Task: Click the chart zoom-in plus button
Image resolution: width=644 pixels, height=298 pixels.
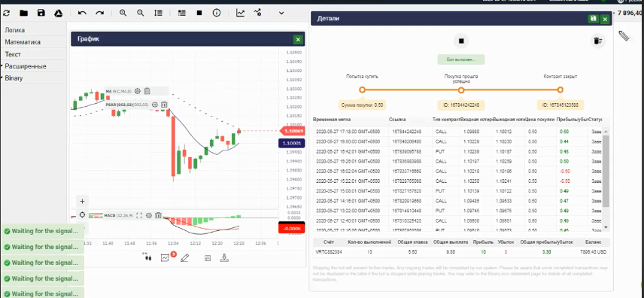Action: (x=82, y=202)
